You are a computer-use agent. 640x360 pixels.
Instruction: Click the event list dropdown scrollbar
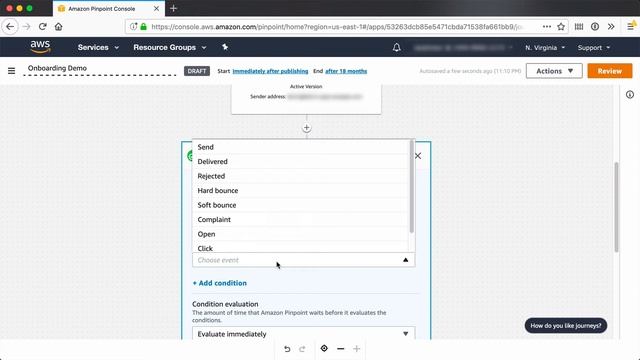tap(411, 187)
